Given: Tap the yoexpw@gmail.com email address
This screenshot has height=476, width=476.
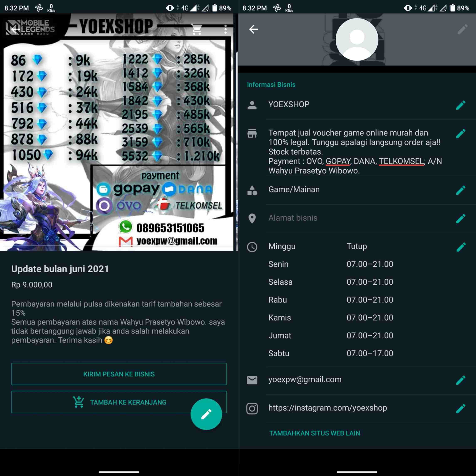Looking at the screenshot, I should [x=305, y=380].
